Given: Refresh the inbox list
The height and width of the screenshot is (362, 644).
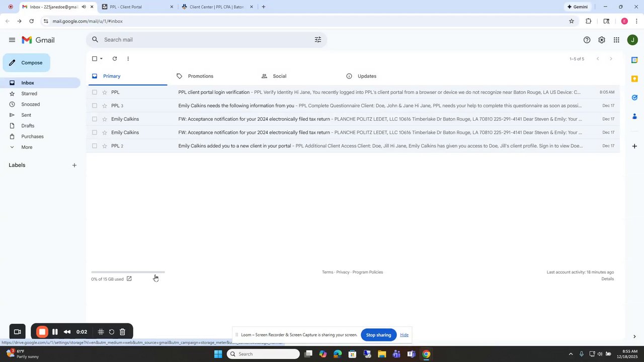Looking at the screenshot, I should (115, 59).
